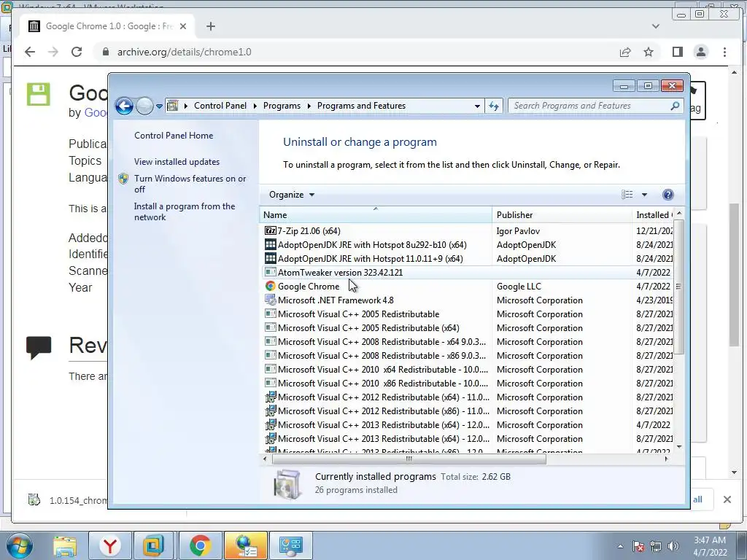
Task: Click the refresh button beside the address bar
Action: tap(494, 106)
